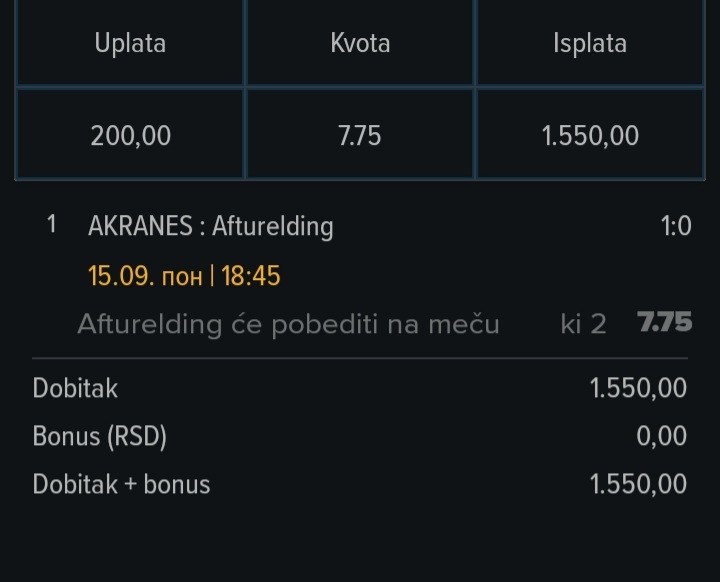
Task: Click the Bonus (RSD) label
Action: click(x=100, y=436)
